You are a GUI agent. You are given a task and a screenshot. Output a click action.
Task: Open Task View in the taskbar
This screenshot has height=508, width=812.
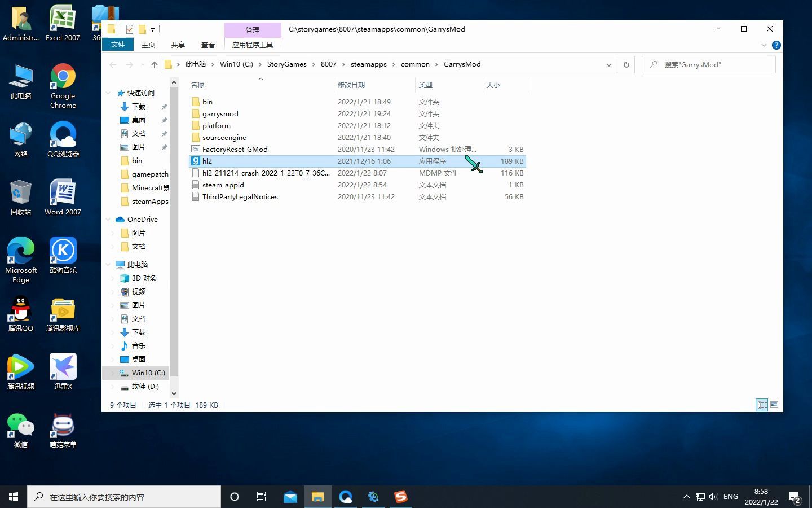tap(262, 497)
